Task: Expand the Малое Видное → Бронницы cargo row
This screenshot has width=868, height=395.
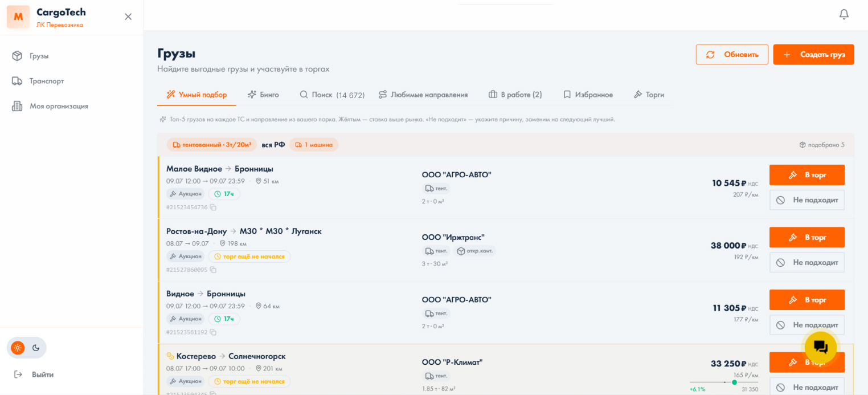Action: click(x=506, y=188)
